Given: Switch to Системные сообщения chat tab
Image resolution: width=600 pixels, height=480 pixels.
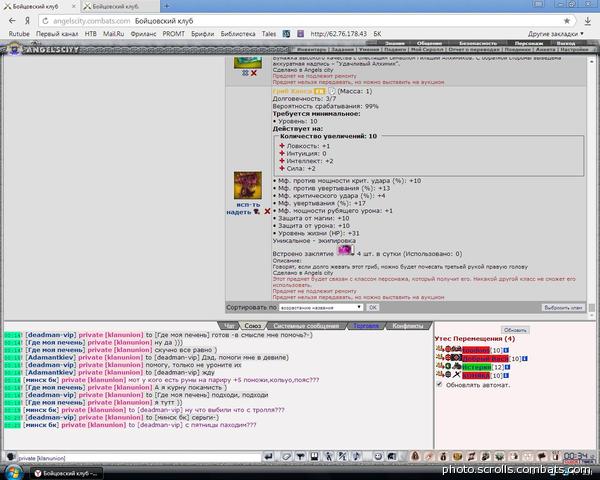Looking at the screenshot, I should [306, 326].
